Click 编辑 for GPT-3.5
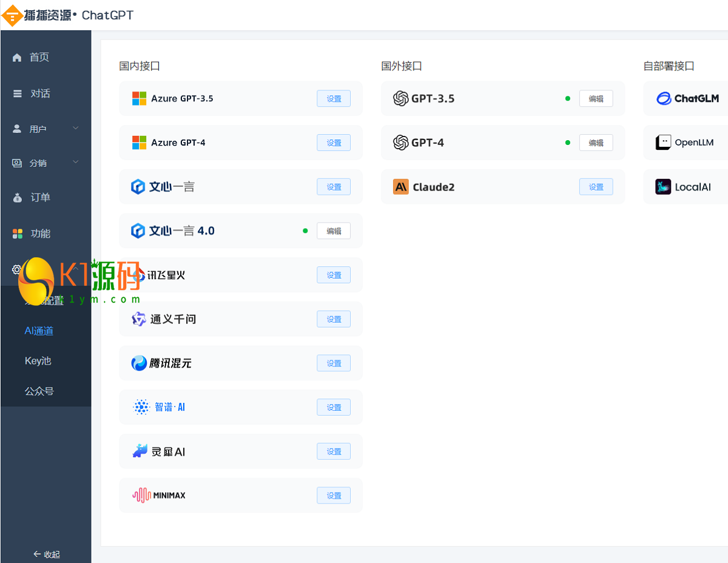This screenshot has height=563, width=728. click(596, 98)
